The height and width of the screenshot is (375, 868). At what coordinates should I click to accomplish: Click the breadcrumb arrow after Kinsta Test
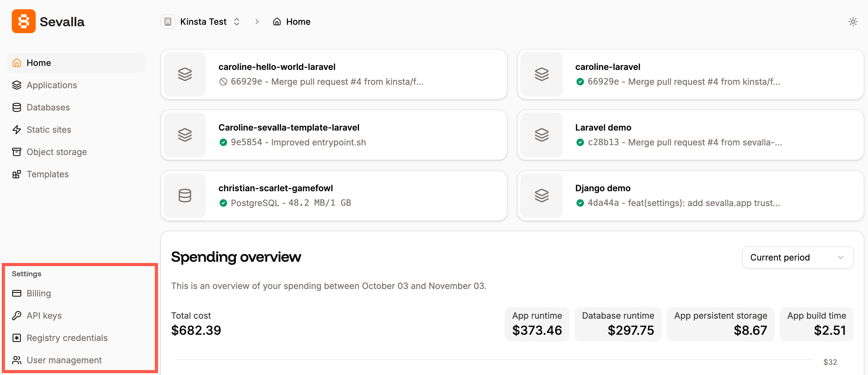[257, 21]
